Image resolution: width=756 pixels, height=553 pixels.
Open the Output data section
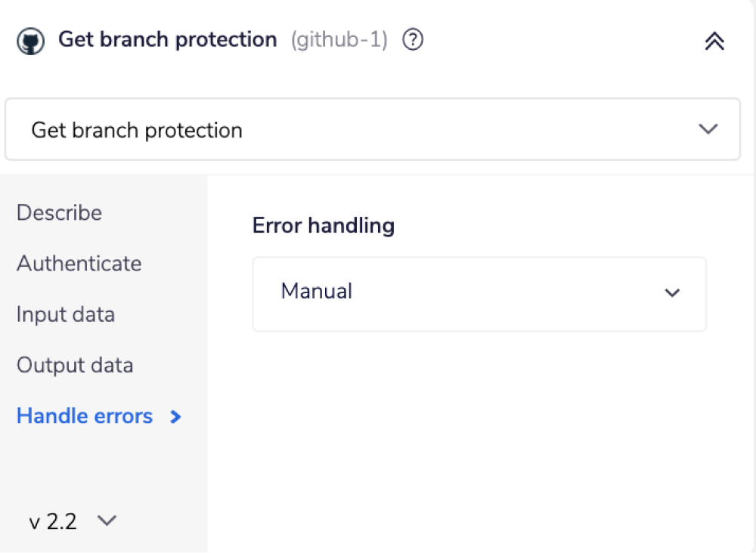pos(74,365)
